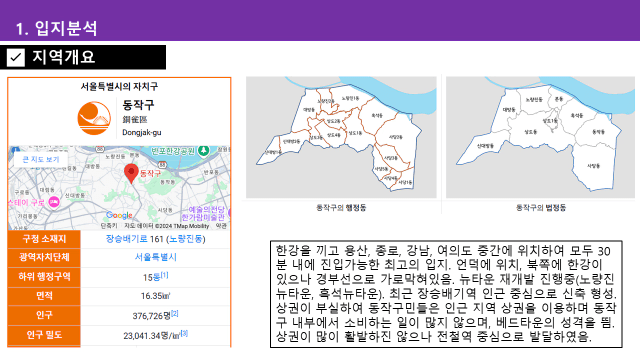Open footnote reference [2] beside population
640x360 pixels.
click(175, 313)
